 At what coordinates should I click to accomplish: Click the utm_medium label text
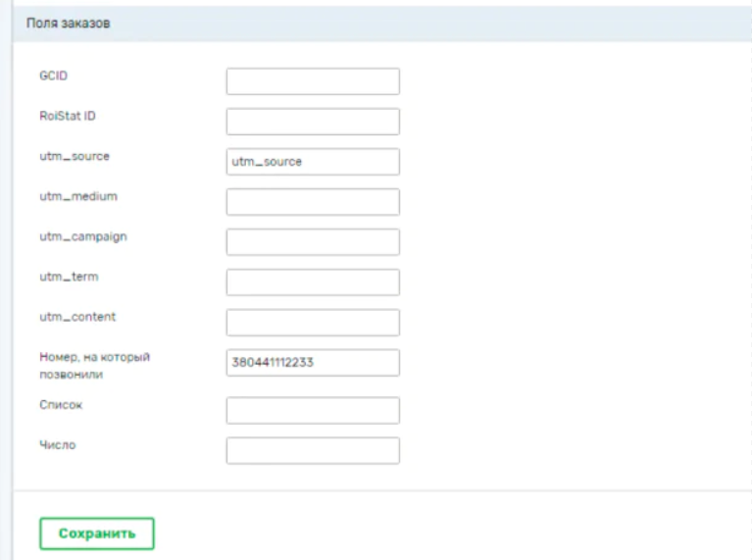pos(77,196)
